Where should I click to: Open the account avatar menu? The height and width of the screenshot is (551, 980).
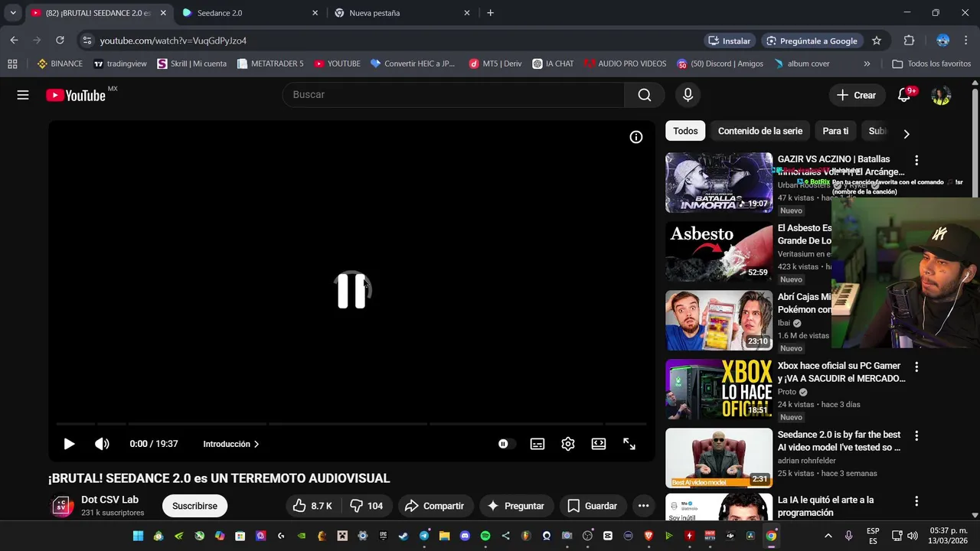pyautogui.click(x=941, y=95)
